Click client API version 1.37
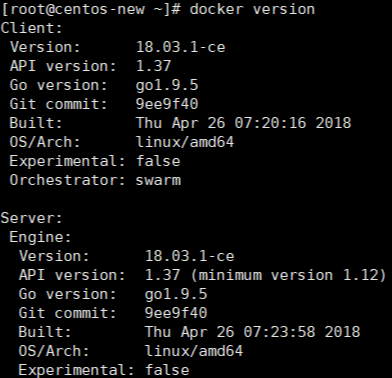The width and height of the screenshot is (392, 378). coord(154,66)
